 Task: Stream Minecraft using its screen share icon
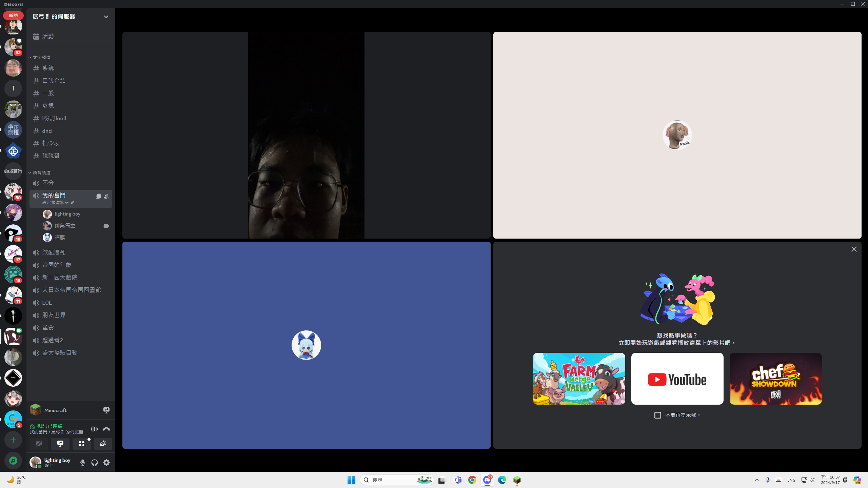(x=106, y=410)
